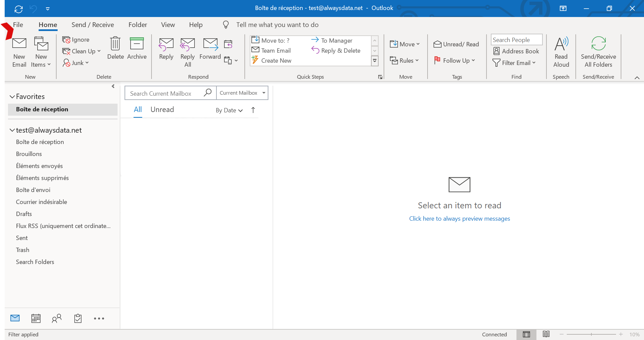Switch to People view
Viewport: 644px width, 340px height.
point(57,318)
